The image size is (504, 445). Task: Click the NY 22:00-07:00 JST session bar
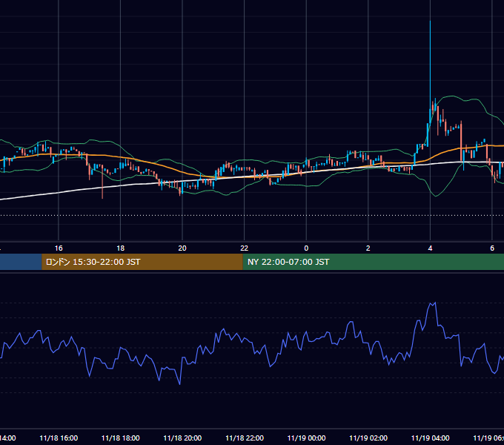(x=373, y=262)
